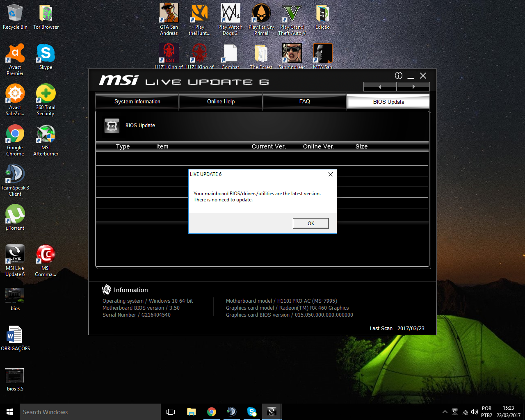Screen dimensions: 525x420
Task: Select the Play Far Cry Primal shortcut
Action: pyautogui.click(x=261, y=20)
